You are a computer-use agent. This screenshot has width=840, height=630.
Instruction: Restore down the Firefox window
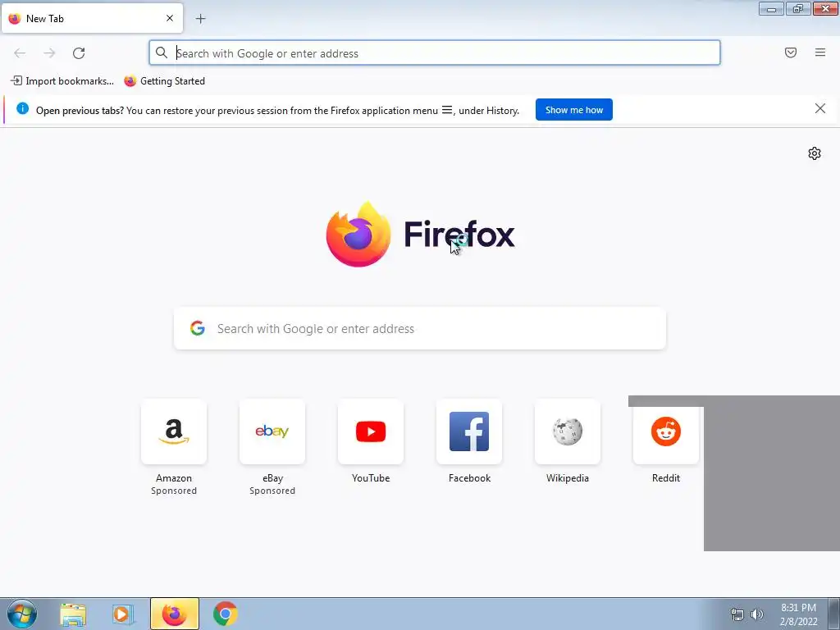pos(798,8)
